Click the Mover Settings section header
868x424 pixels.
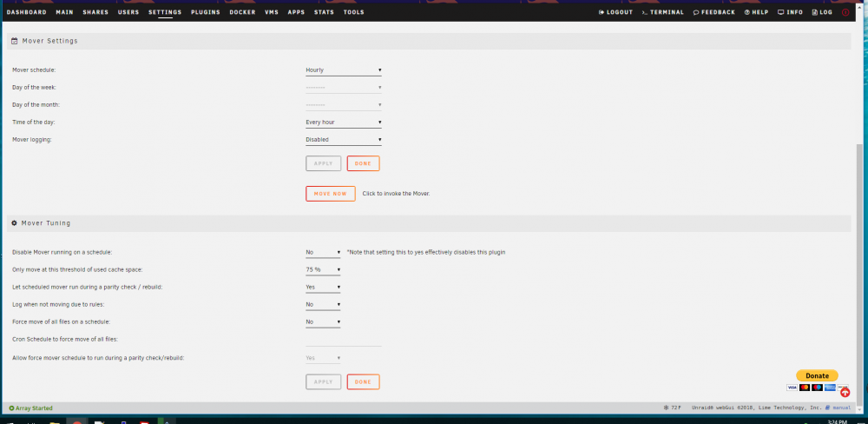point(429,41)
